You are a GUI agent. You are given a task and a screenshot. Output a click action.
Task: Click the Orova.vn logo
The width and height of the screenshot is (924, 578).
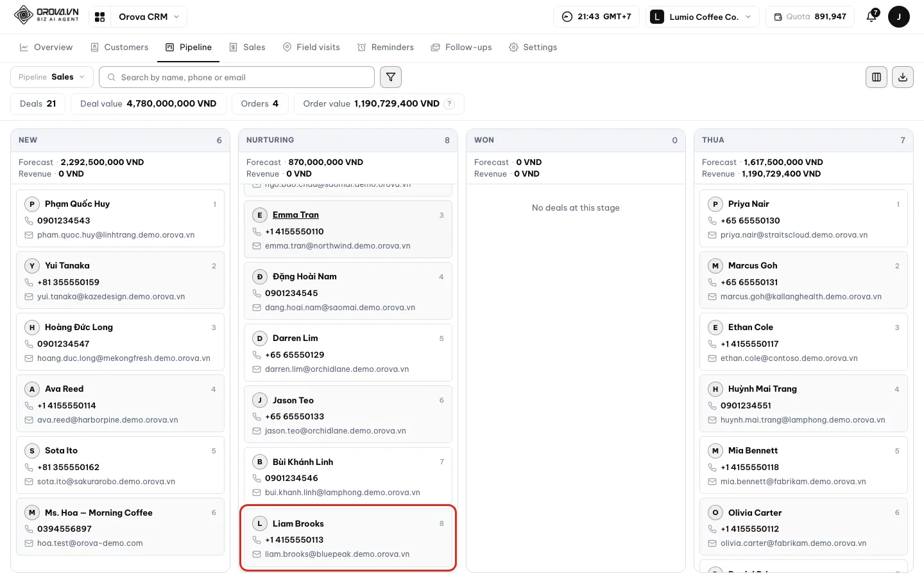coord(47,15)
